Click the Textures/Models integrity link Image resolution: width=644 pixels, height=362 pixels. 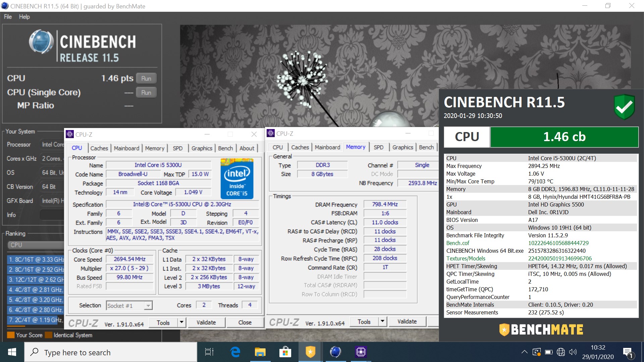coord(466,258)
